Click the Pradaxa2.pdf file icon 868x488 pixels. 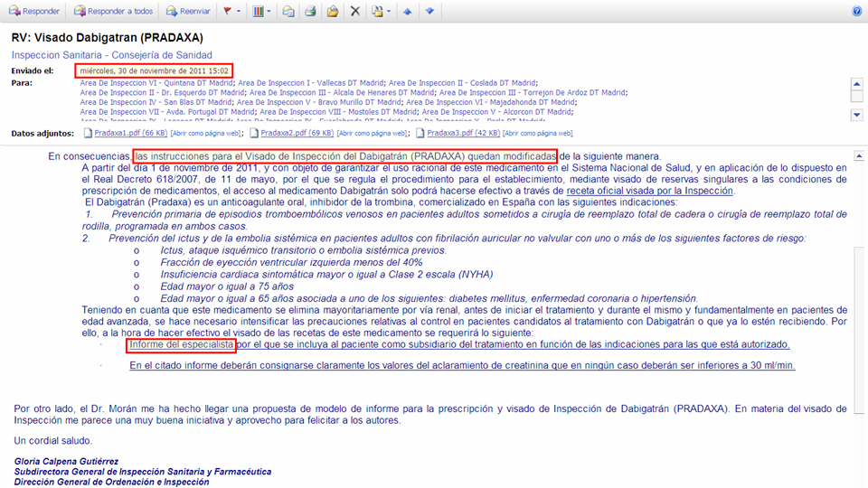254,134
